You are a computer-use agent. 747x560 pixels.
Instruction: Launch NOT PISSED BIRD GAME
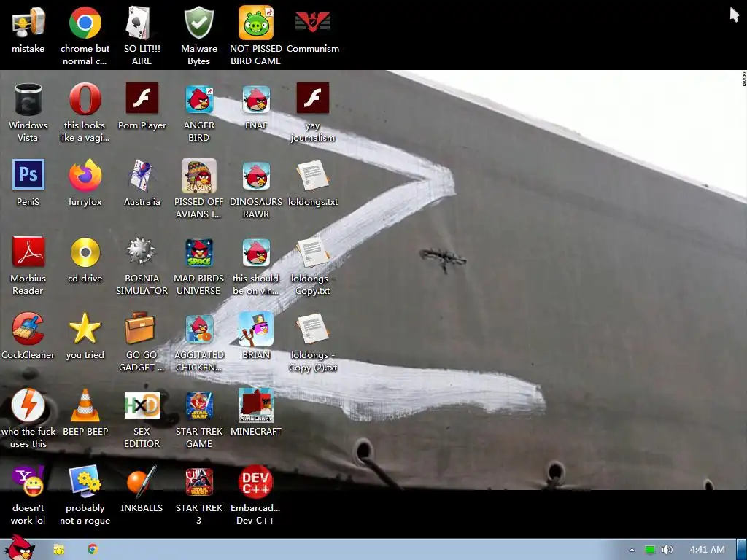(256, 23)
